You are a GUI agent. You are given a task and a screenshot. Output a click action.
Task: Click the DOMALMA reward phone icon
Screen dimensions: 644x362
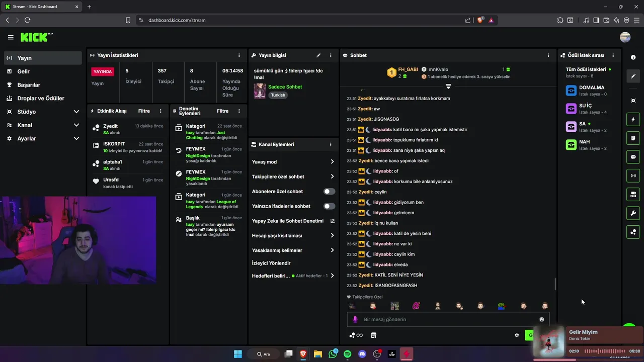coord(571,90)
